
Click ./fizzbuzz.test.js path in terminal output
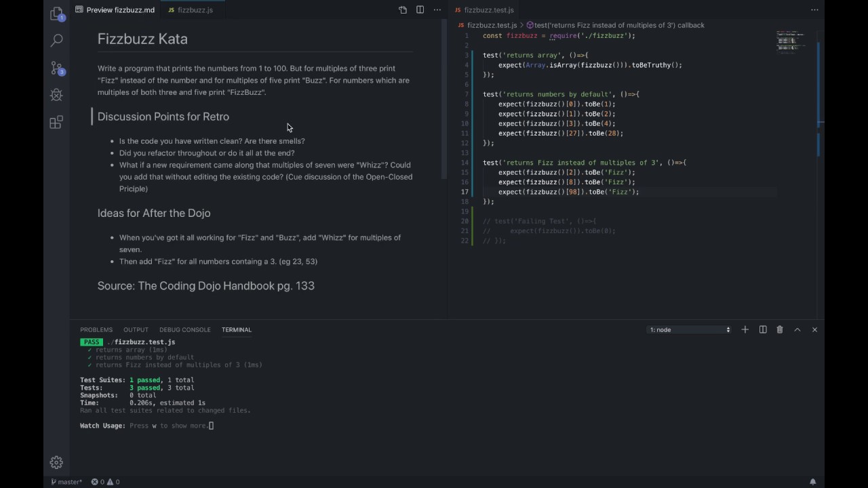[x=141, y=342]
